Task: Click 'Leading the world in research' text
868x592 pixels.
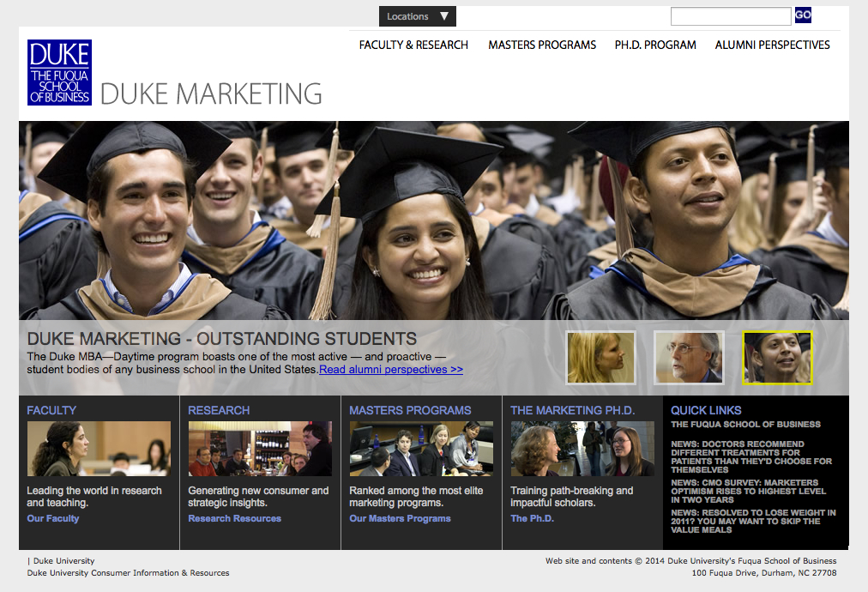Action: coord(94,497)
